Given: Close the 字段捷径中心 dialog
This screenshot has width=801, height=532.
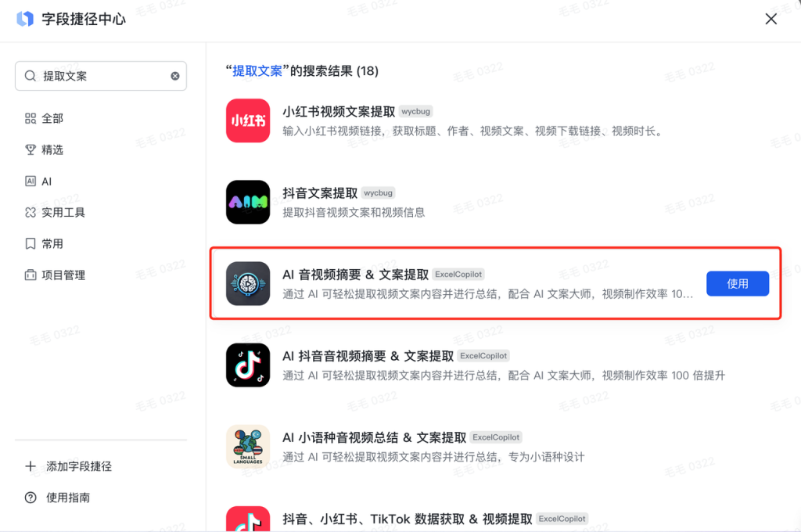Looking at the screenshot, I should point(770,19).
